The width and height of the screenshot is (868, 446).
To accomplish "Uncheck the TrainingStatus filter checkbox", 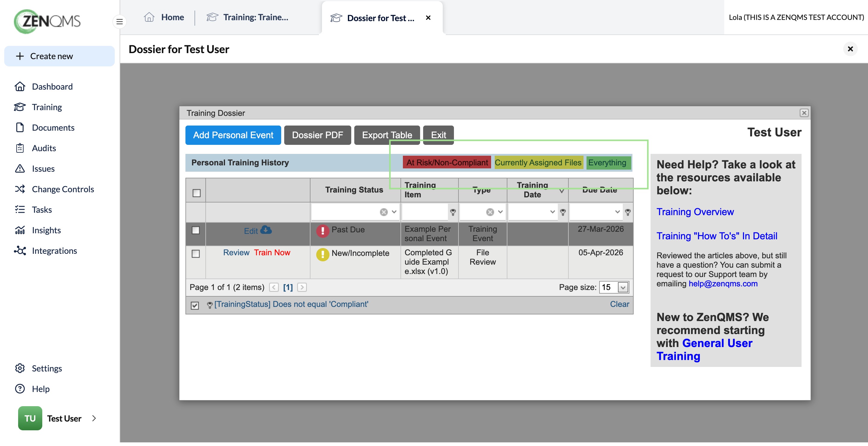I will pyautogui.click(x=195, y=305).
